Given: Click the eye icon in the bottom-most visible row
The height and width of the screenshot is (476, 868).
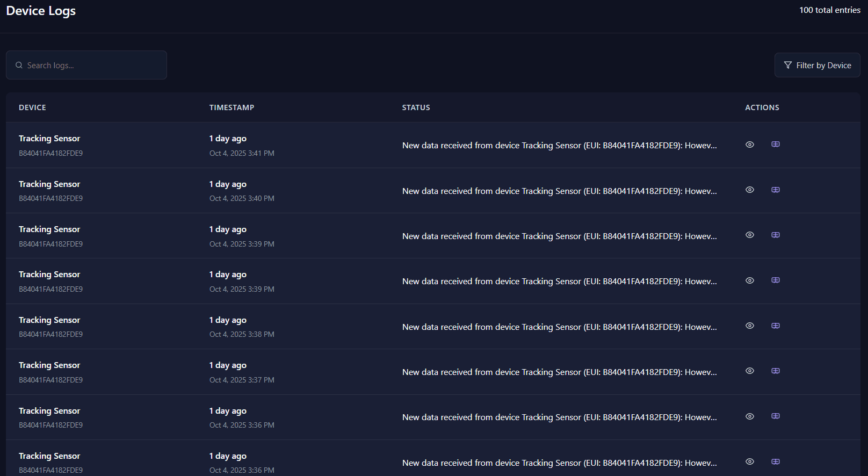Looking at the screenshot, I should click(x=750, y=461).
